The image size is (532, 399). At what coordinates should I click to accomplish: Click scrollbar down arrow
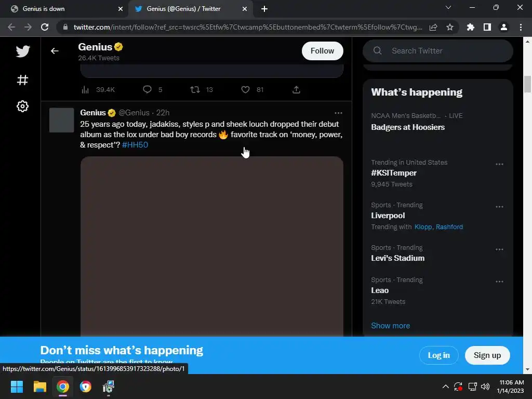(x=527, y=369)
